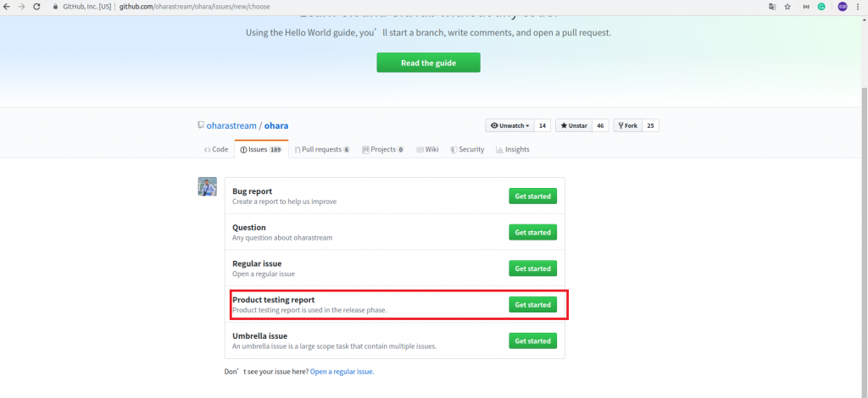868x398 pixels.
Task: Click 'Create a report to help us improve' text
Action: point(285,202)
